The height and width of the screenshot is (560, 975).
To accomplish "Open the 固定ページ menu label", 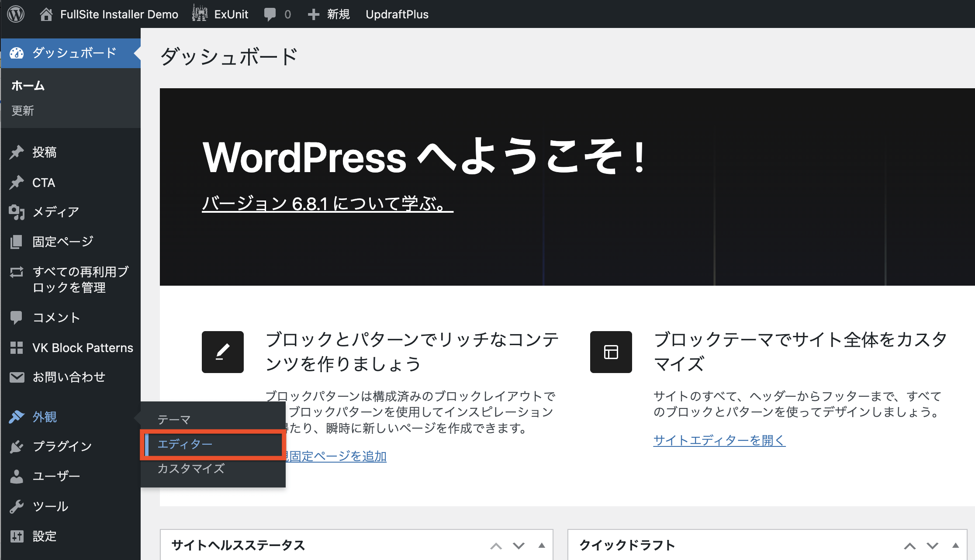I will point(63,242).
